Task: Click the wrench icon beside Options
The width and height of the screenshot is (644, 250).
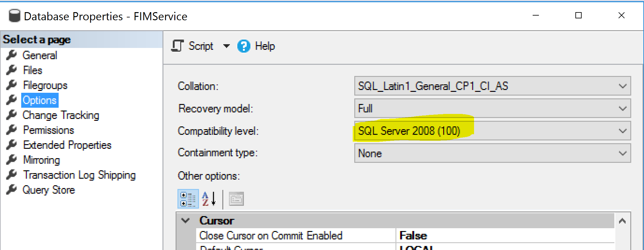Action: click(x=12, y=100)
